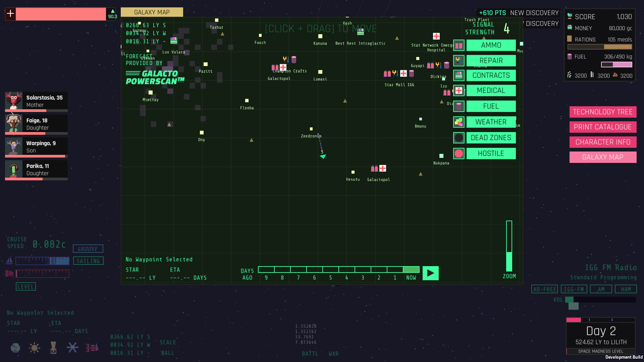Click the red spaceship icon in the bottom toolbar

click(92, 348)
